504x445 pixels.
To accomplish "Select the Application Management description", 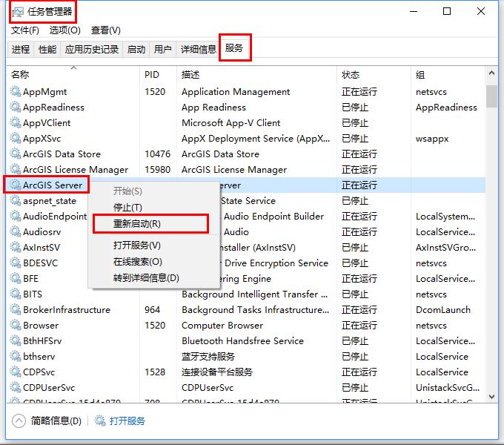I will pyautogui.click(x=236, y=92).
